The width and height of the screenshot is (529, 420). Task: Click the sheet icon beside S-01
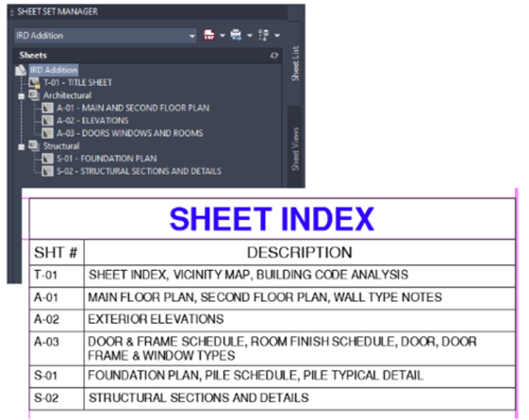tap(48, 159)
